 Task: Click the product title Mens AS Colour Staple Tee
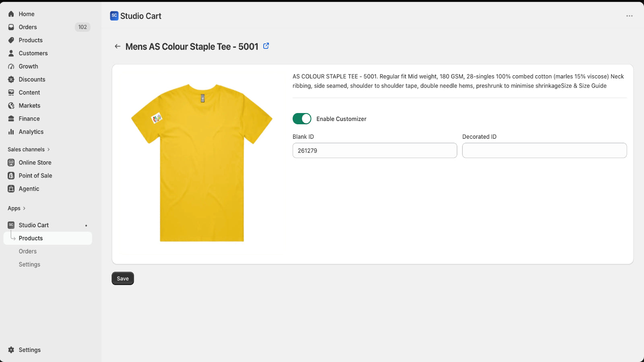(192, 47)
